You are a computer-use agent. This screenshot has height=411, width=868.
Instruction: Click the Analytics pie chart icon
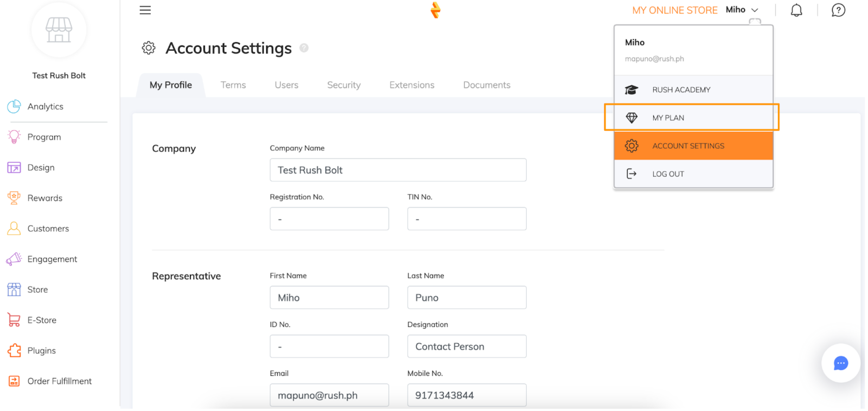(14, 106)
